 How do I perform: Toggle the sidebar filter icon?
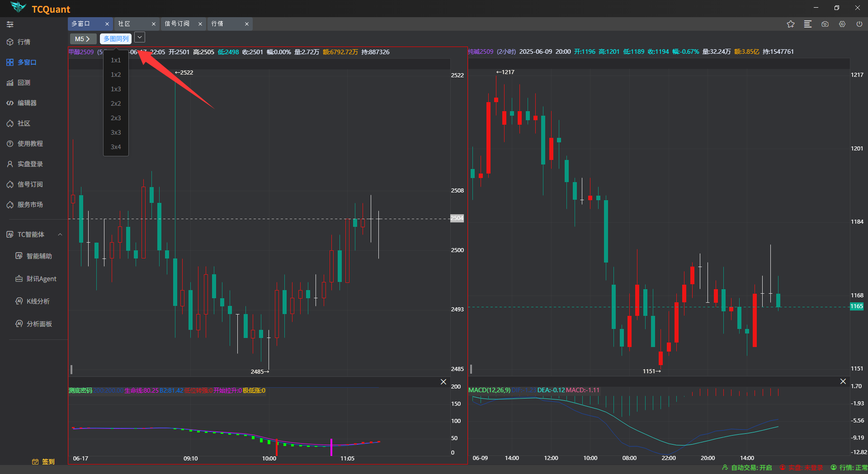coord(10,24)
